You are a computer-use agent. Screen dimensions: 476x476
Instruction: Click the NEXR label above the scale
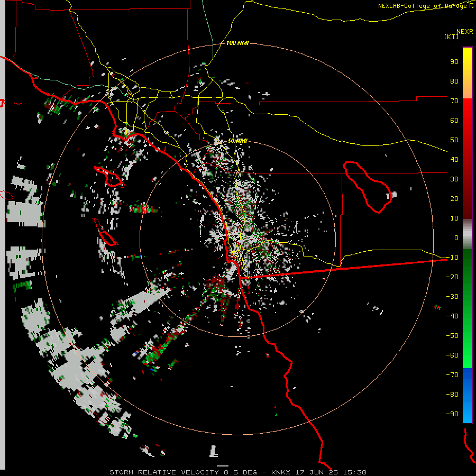point(465,32)
